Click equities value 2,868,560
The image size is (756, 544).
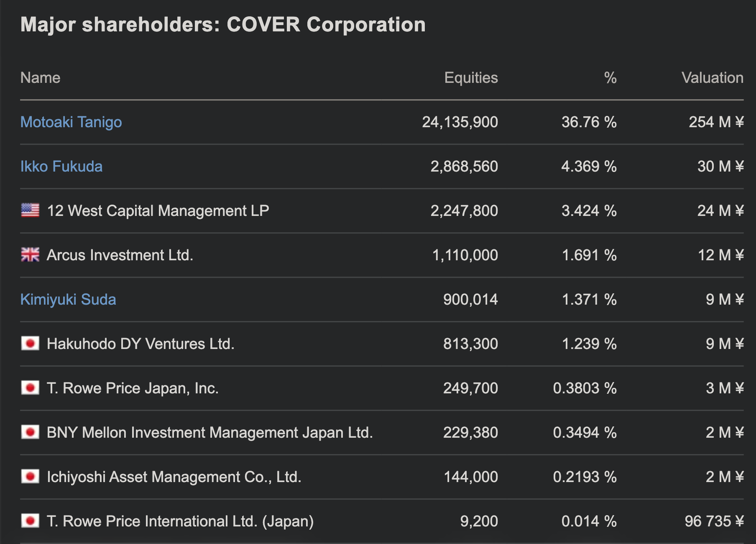click(465, 167)
